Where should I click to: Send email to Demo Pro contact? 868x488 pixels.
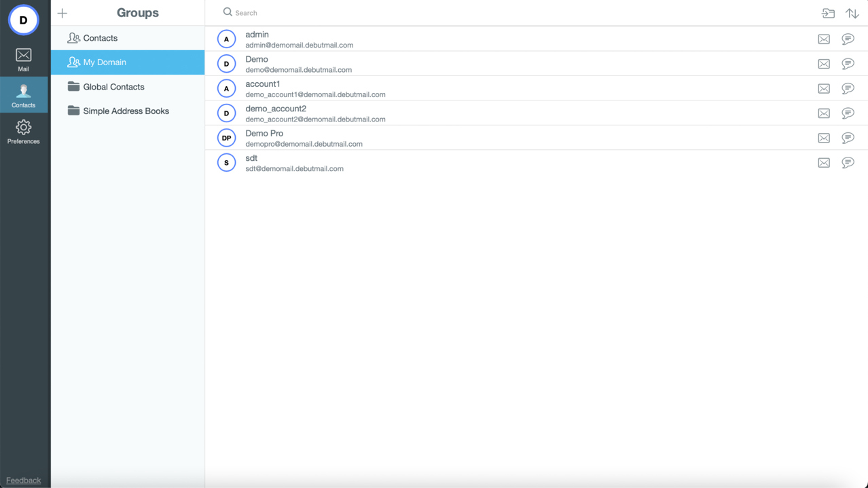click(823, 138)
